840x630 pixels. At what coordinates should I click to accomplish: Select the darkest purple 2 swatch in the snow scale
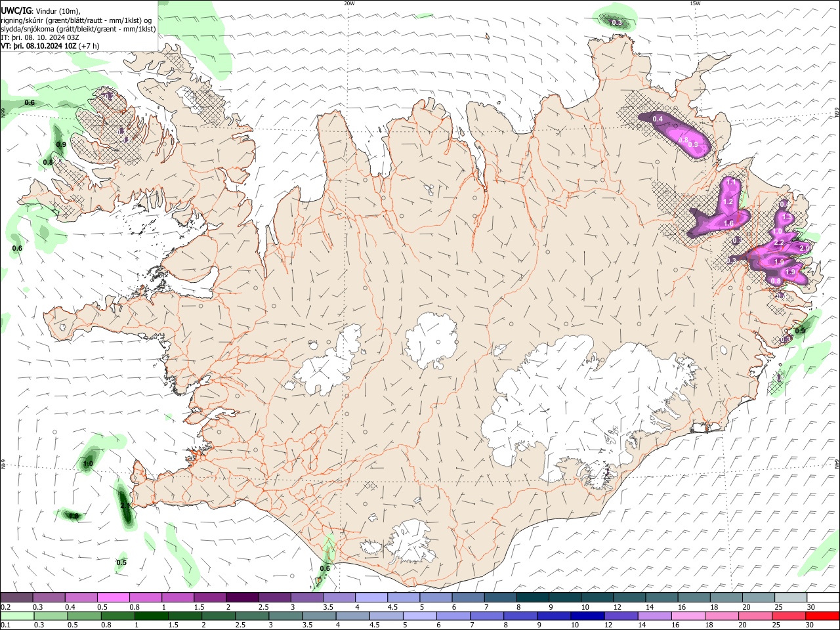click(x=241, y=597)
